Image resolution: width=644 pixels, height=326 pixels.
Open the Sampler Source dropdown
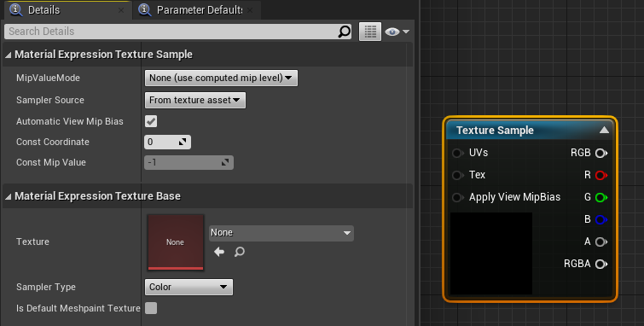(x=195, y=100)
